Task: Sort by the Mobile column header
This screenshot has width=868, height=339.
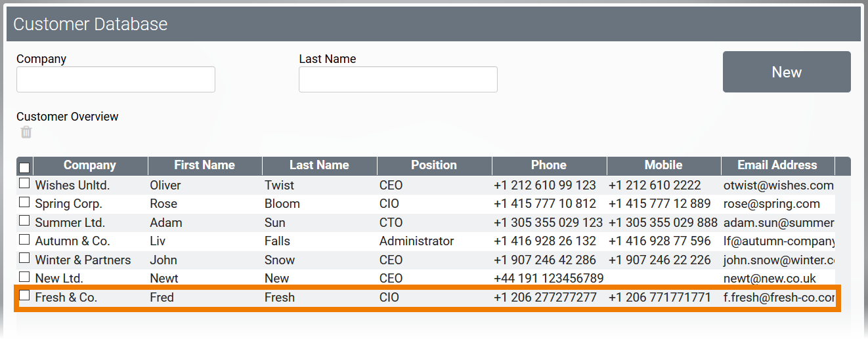Action: (663, 165)
